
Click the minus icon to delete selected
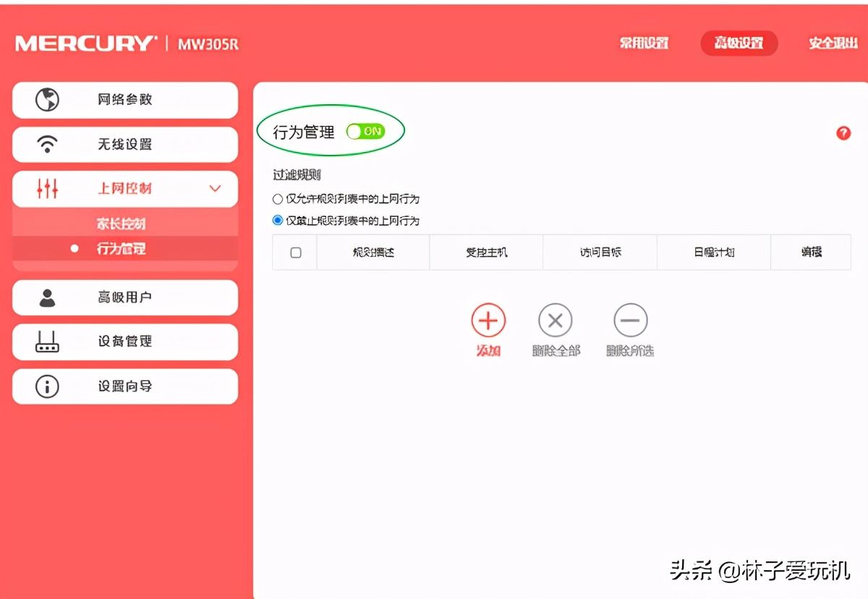point(630,320)
